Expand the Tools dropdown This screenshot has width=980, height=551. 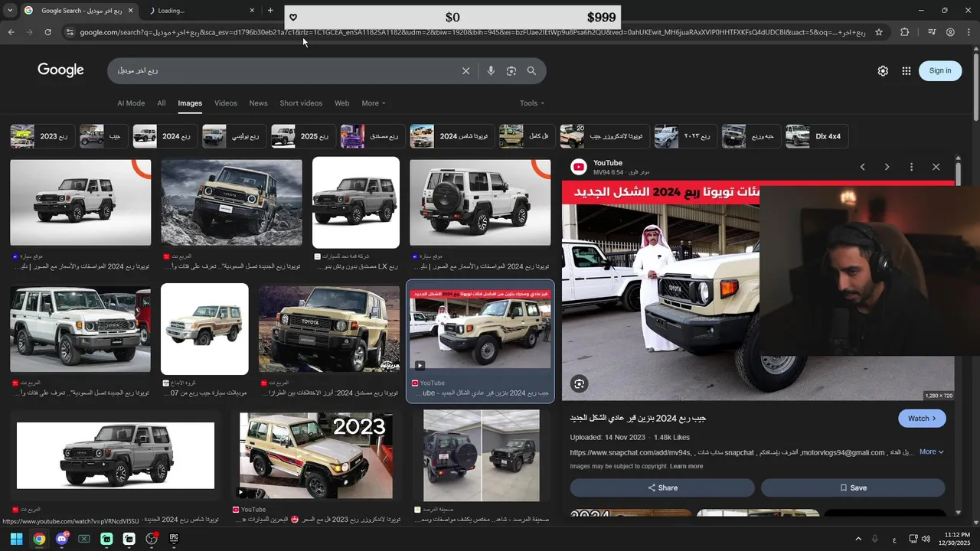532,103
